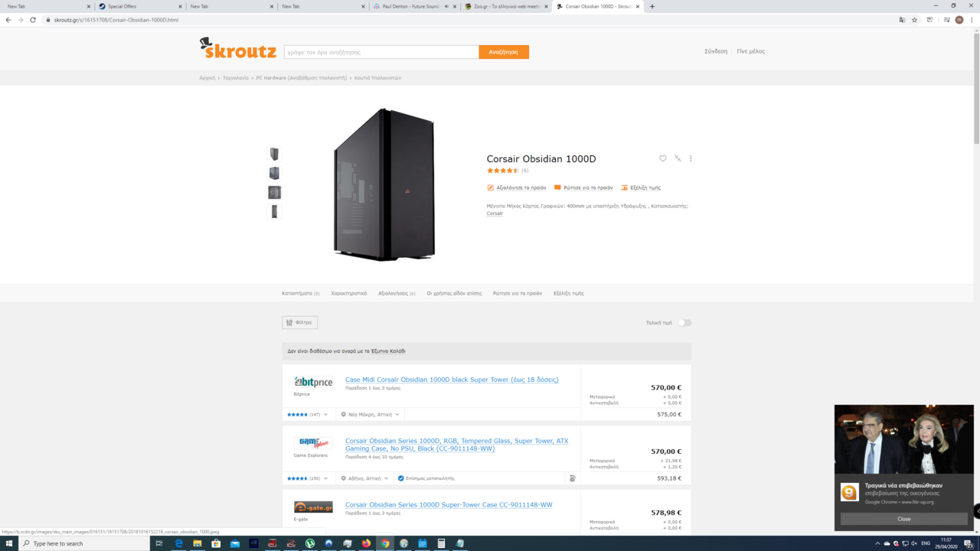
Task: Add product to favorites with heart icon
Action: pos(663,158)
